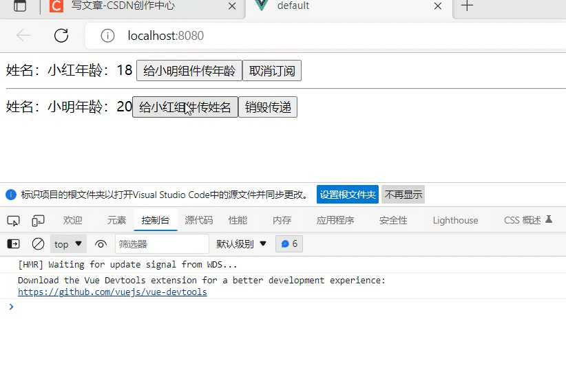Create a live expression with eye icon
The image size is (566, 392).
click(101, 244)
